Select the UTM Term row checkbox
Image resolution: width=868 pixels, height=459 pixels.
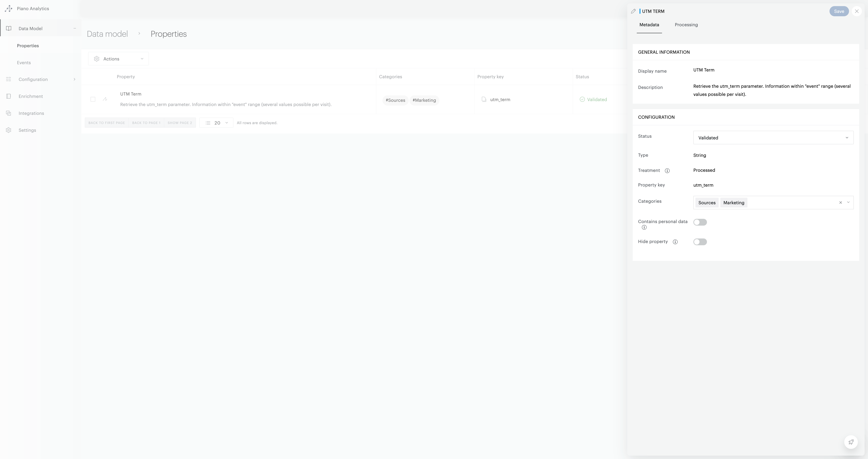[x=93, y=99]
